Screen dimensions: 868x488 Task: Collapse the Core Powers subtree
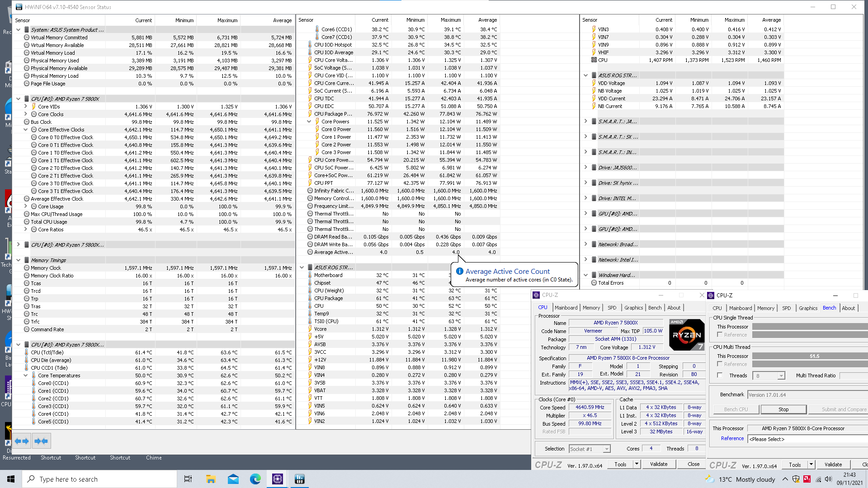click(x=309, y=122)
